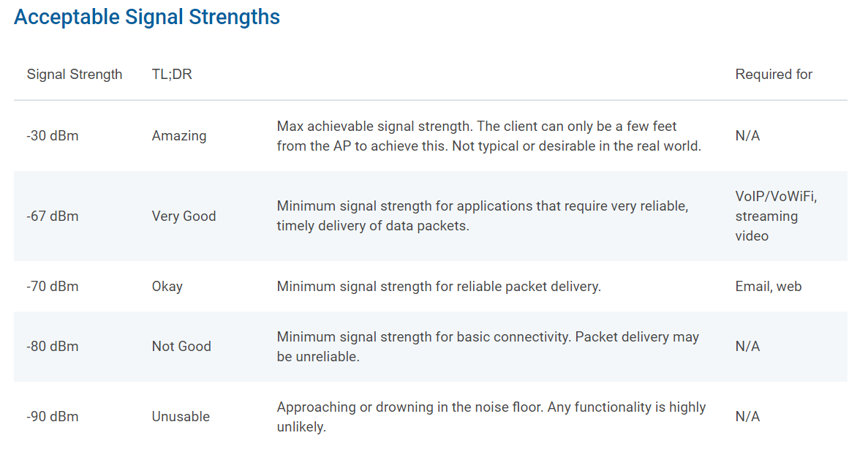Click the Very Good rating cell
The width and height of the screenshot is (868, 460).
(x=184, y=216)
